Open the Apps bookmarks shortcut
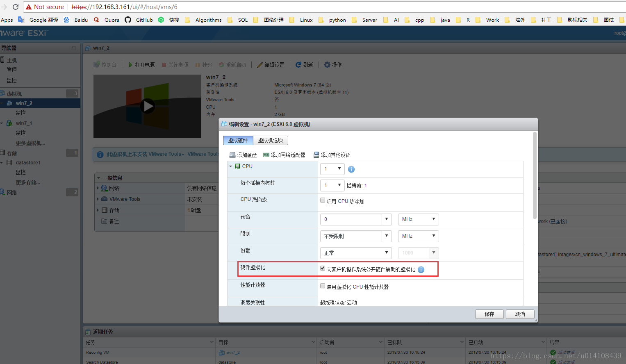626x364 pixels. coord(7,20)
